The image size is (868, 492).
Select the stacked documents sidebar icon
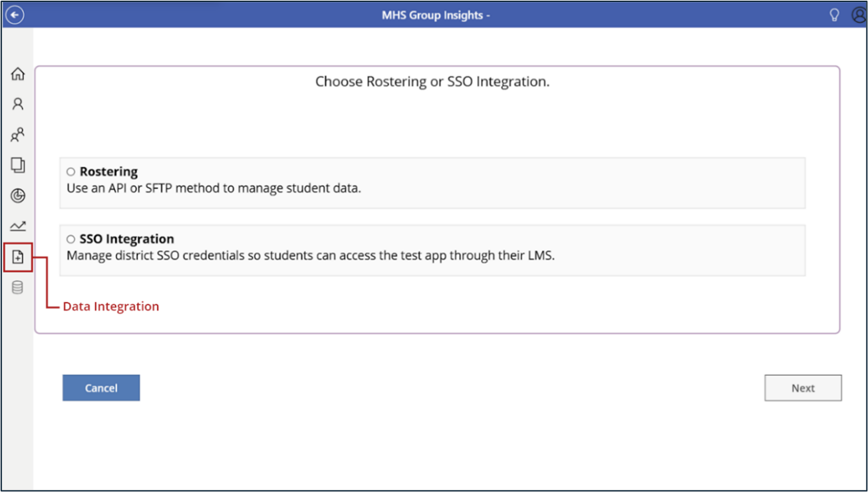click(18, 165)
